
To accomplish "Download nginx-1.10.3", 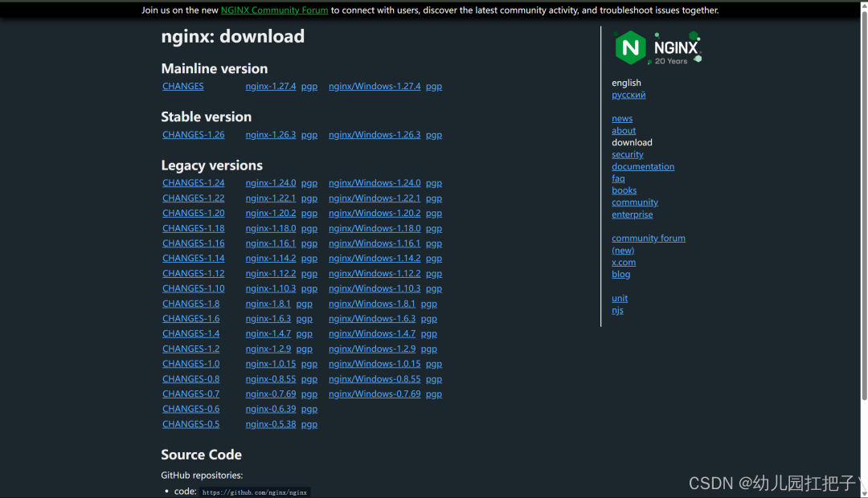I will [271, 288].
